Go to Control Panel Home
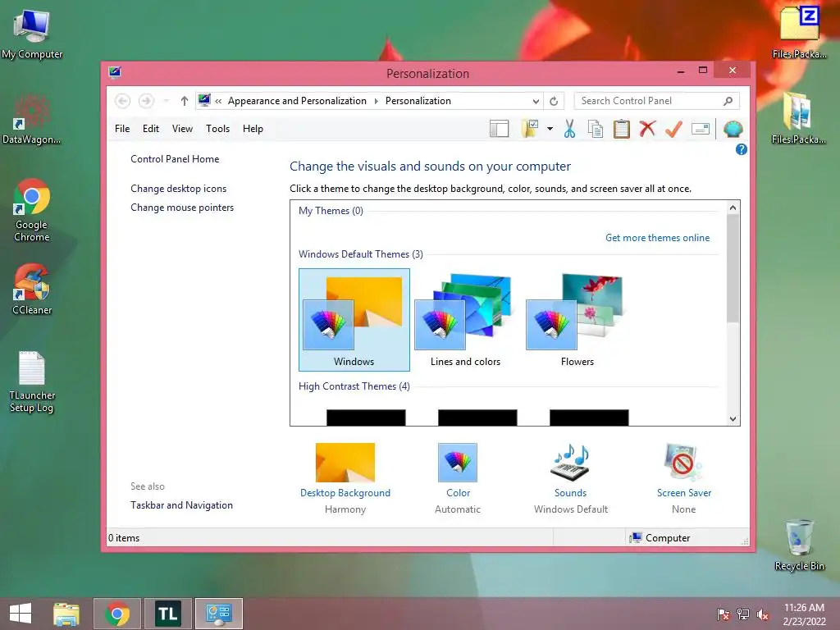This screenshot has width=840, height=630. 175,159
